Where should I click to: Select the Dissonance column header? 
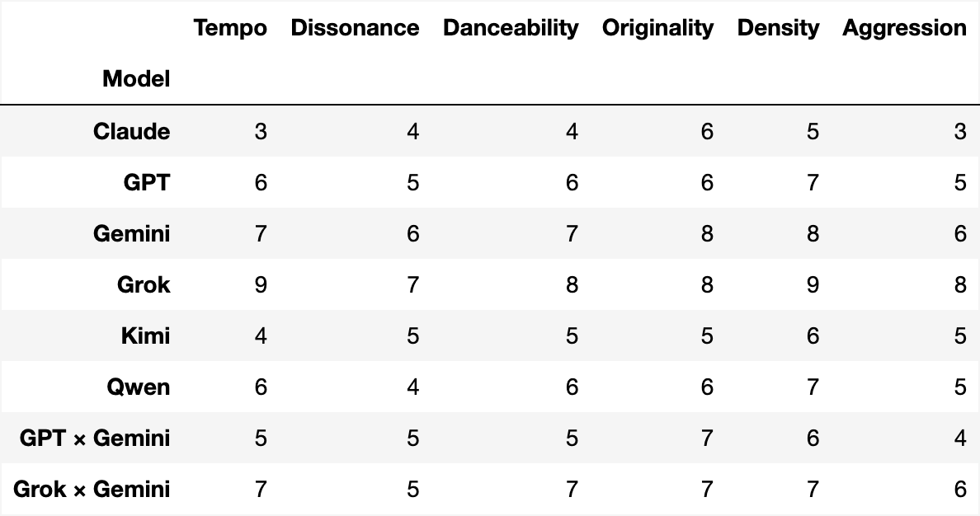click(355, 28)
